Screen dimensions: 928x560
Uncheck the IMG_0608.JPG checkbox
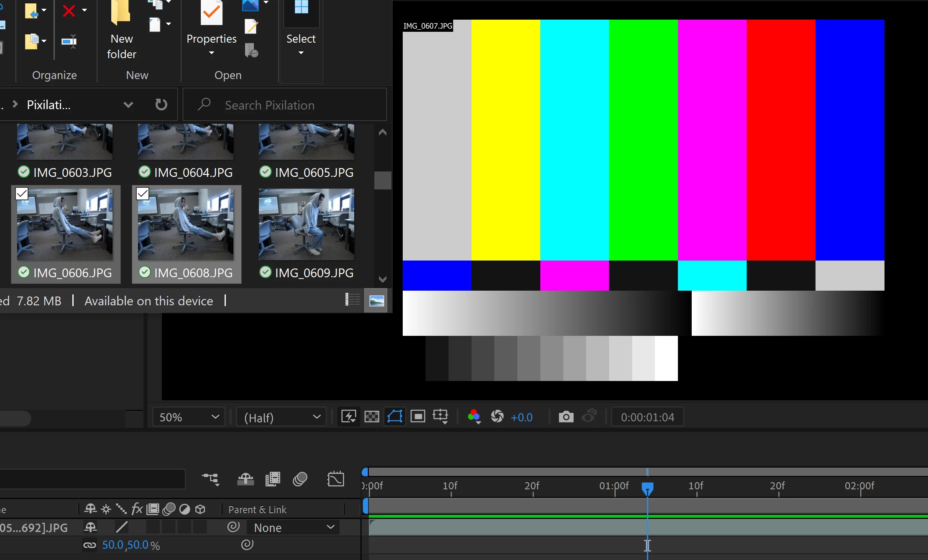[143, 194]
